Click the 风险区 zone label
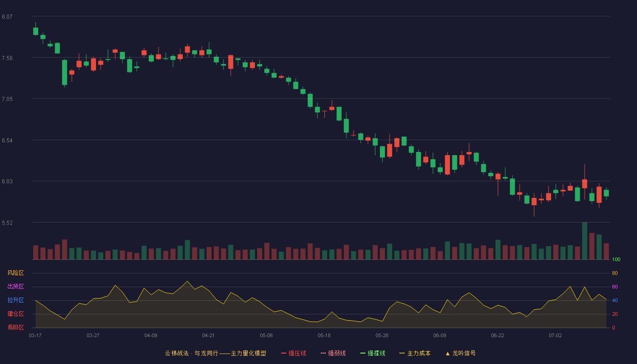The height and width of the screenshot is (364, 637). [16, 273]
